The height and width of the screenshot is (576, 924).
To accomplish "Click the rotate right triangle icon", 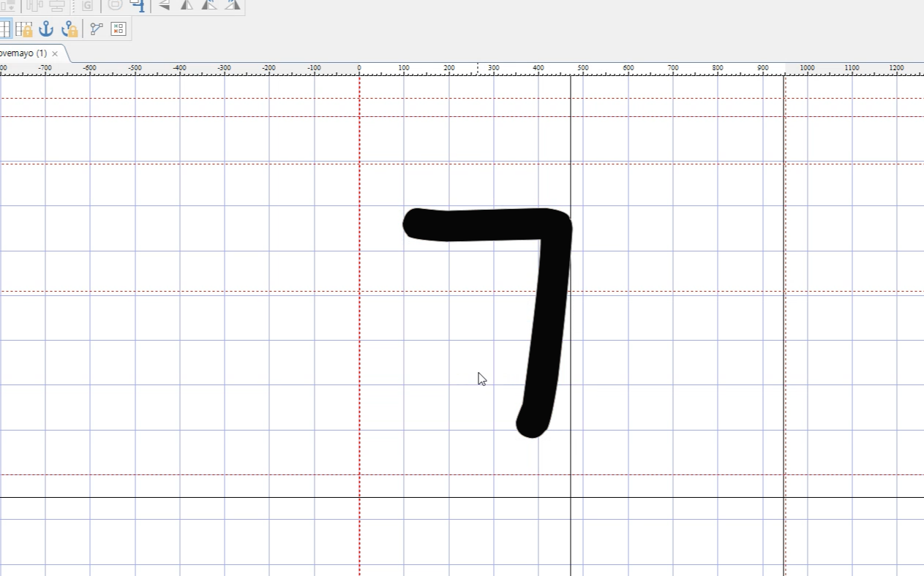I will point(233,5).
